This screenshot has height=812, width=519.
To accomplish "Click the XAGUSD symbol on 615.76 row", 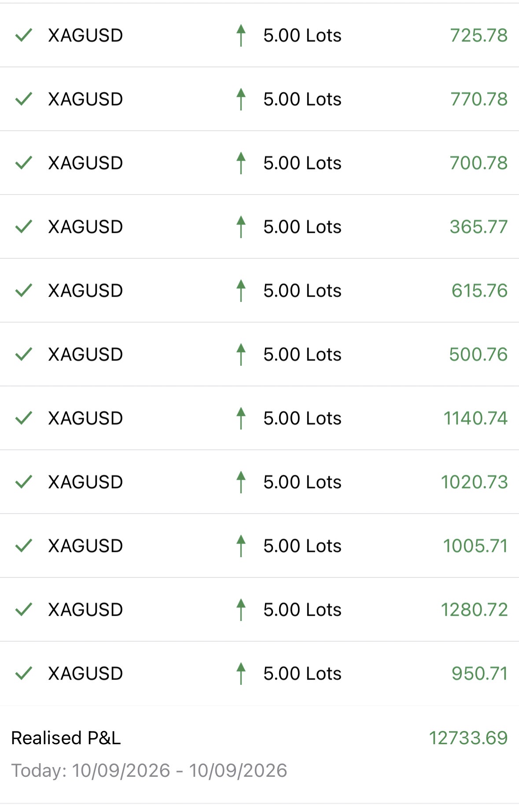I will pos(85,290).
